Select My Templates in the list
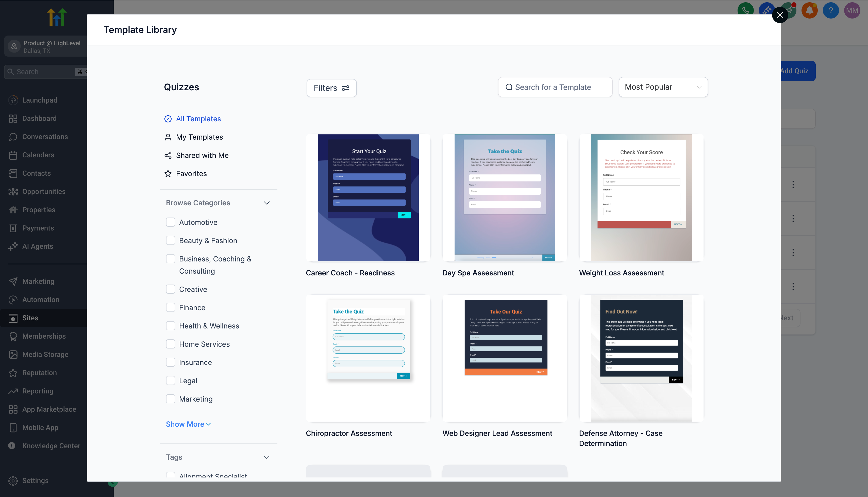 click(199, 137)
